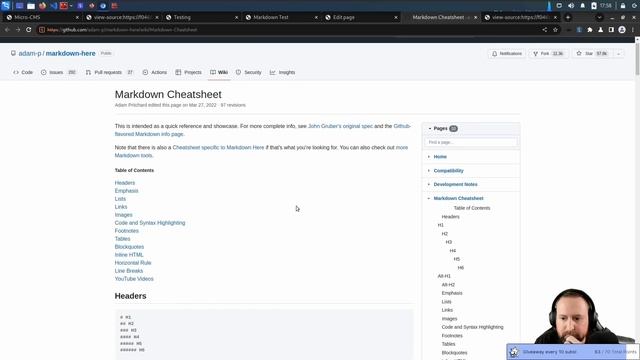Reload the current page
The width and height of the screenshot is (640, 360).
[29, 30]
